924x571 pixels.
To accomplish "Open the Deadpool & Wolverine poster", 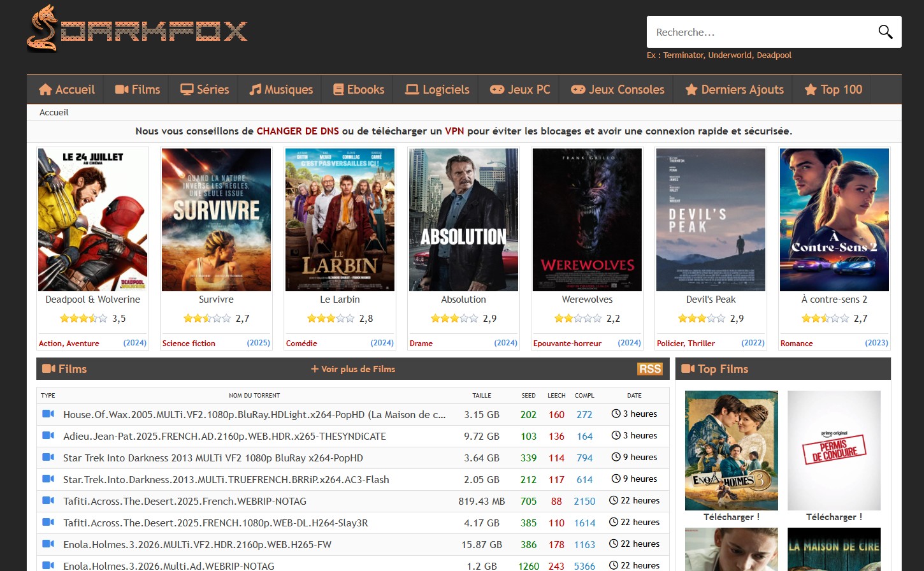I will point(92,220).
